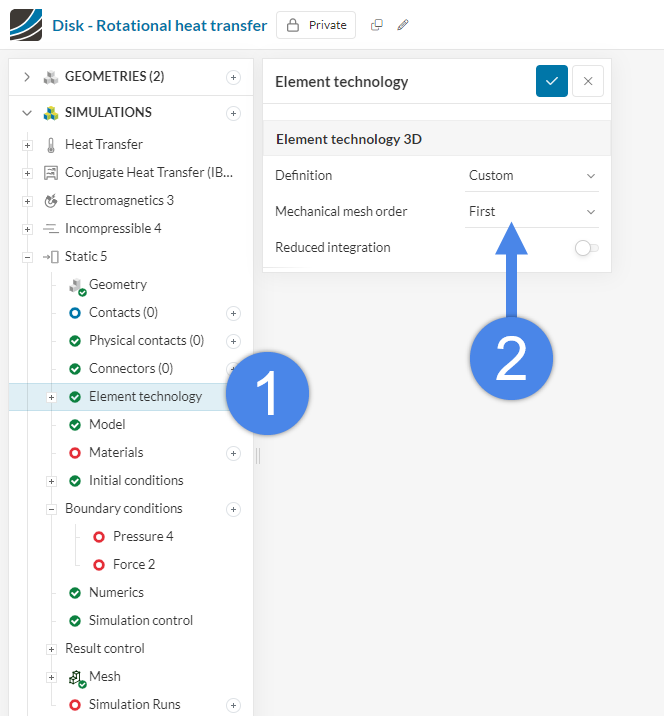Viewport: 664px width, 716px height.
Task: Add a material with plus icon
Action: 233,453
